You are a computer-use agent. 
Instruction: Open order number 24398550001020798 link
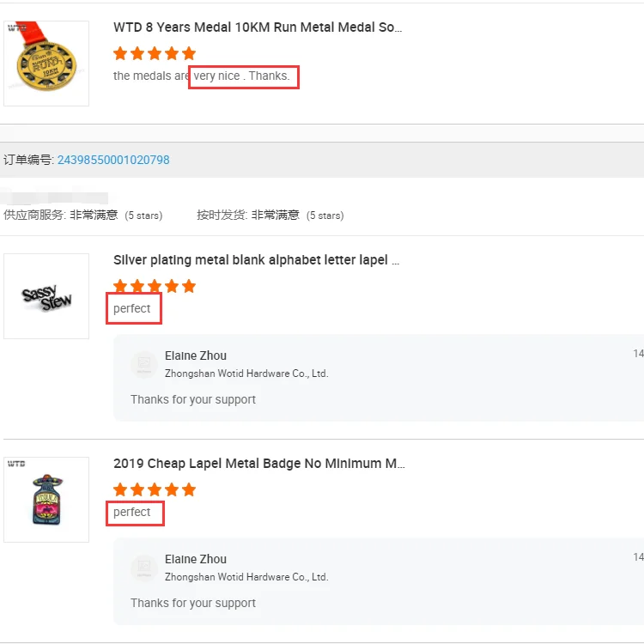click(x=113, y=160)
